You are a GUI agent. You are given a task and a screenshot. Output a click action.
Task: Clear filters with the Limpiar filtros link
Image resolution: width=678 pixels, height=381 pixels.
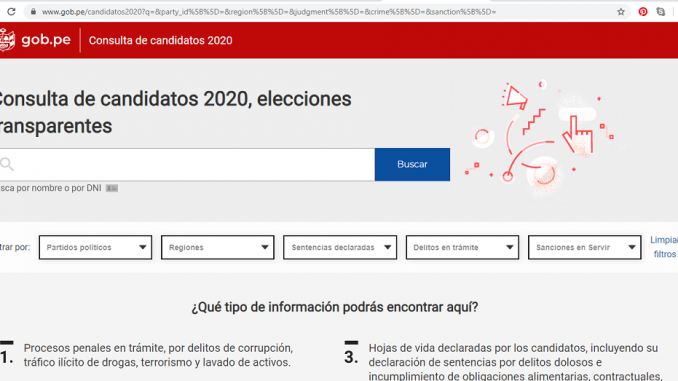coord(664,247)
